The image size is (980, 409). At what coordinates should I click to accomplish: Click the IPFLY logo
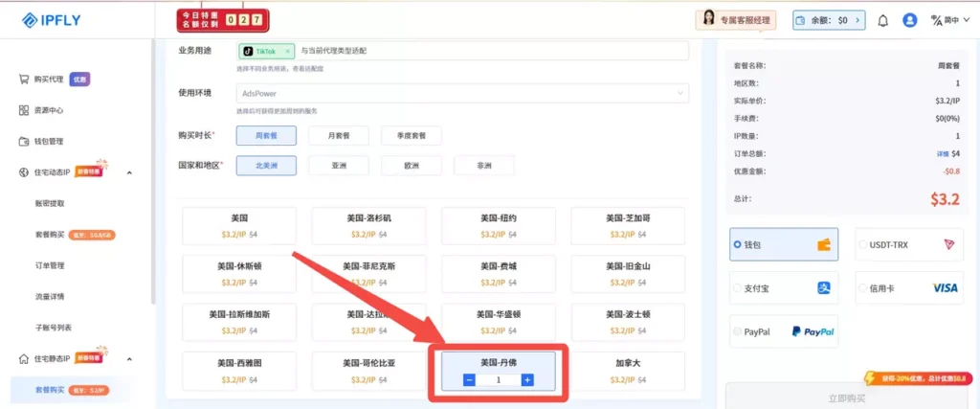(52, 20)
